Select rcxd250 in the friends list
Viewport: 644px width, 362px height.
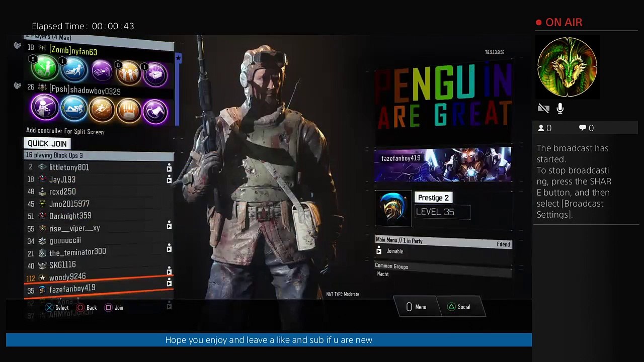click(x=99, y=192)
